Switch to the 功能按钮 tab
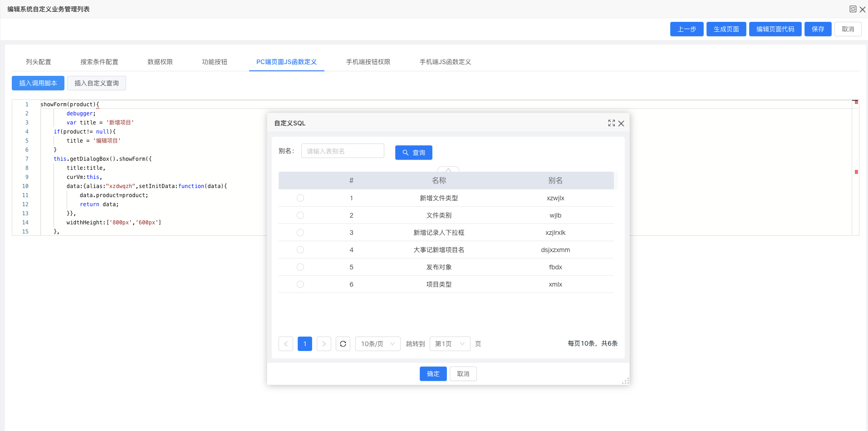 (x=215, y=62)
